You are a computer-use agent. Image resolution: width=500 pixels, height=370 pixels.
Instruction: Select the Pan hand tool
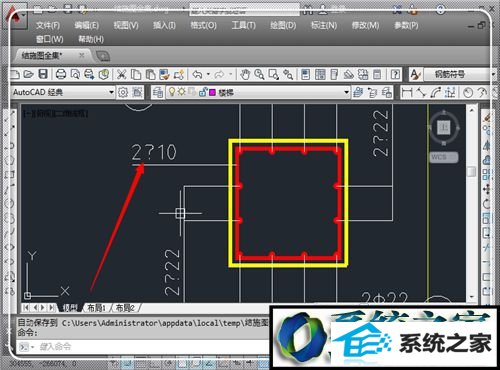click(245, 74)
